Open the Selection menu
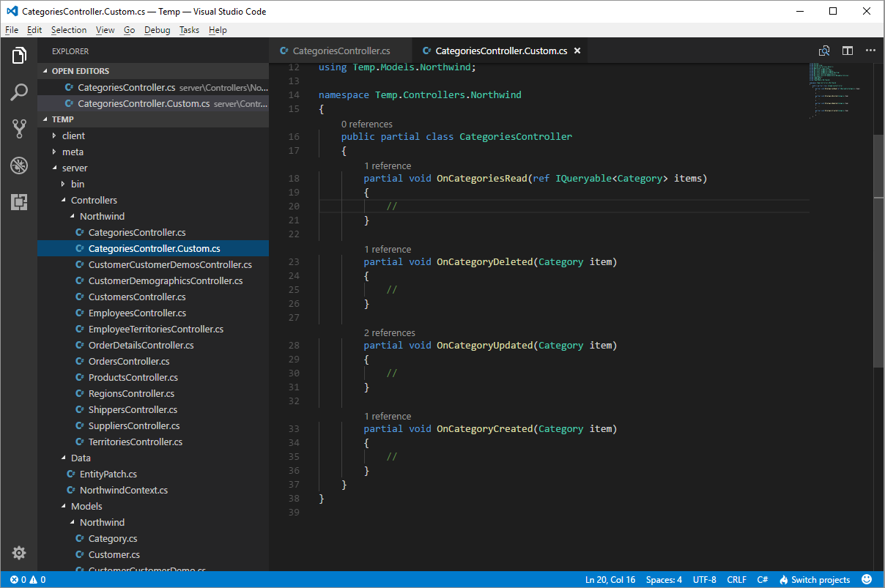 69,30
